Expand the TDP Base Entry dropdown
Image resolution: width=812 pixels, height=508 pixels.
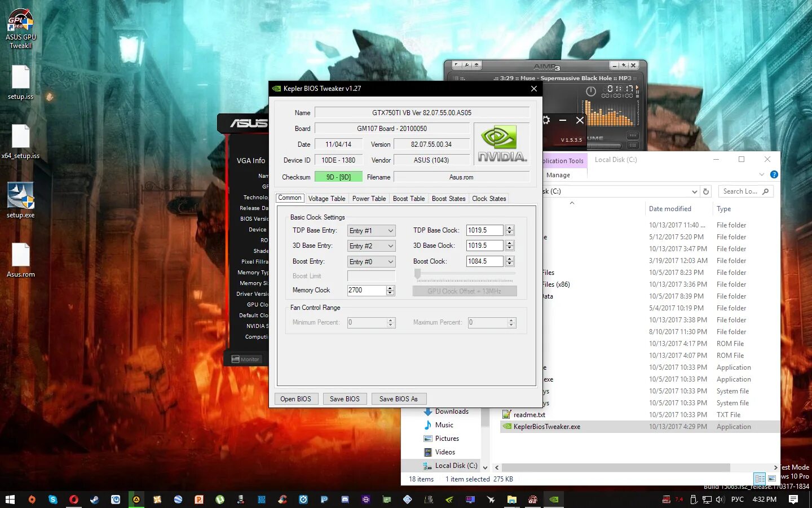click(x=372, y=230)
